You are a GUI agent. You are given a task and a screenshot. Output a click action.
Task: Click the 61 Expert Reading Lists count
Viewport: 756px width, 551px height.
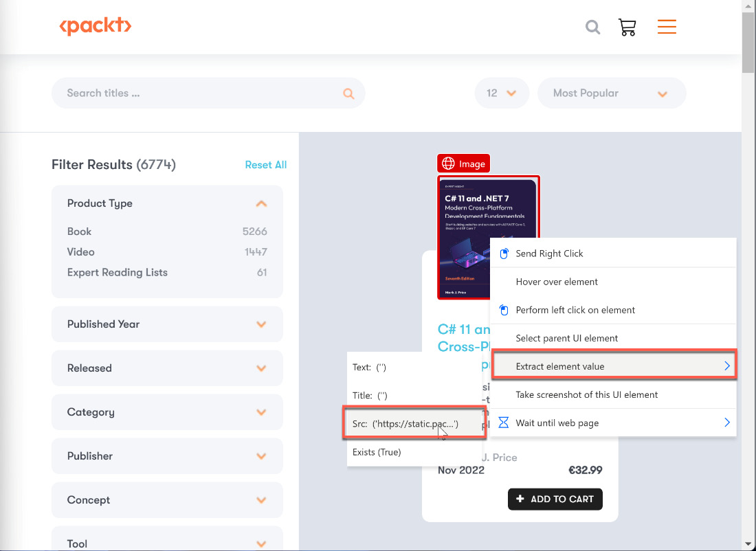262,272
